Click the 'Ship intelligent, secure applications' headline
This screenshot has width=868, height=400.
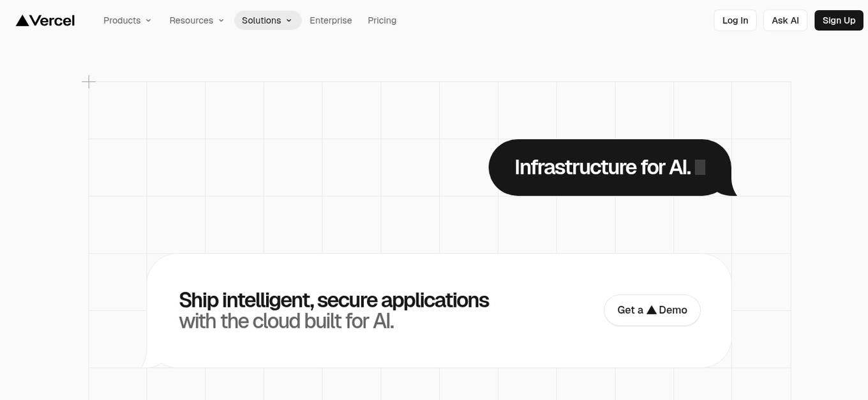click(x=334, y=300)
